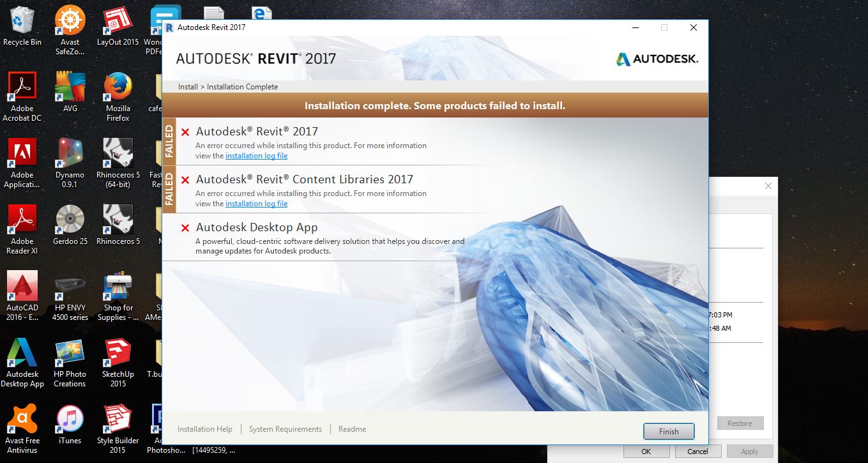Launch Avast SafeZone browser icon
Screen dimensions: 868x463
[70, 30]
